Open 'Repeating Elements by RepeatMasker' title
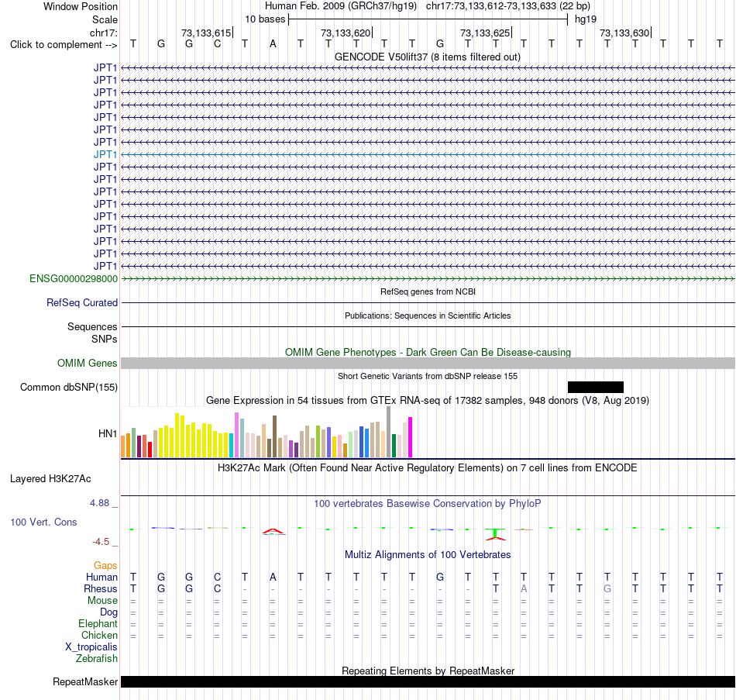The height and width of the screenshot is (700, 736). point(428,671)
